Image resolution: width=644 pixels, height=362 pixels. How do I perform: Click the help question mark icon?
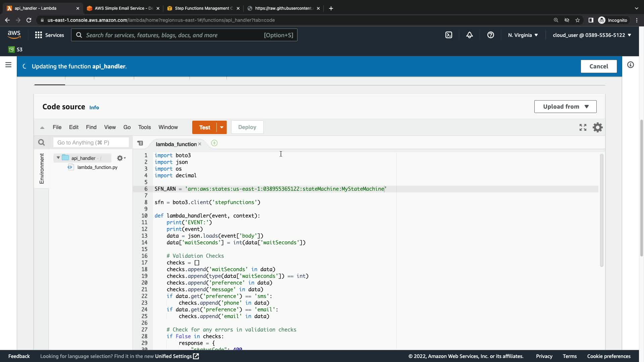click(490, 35)
